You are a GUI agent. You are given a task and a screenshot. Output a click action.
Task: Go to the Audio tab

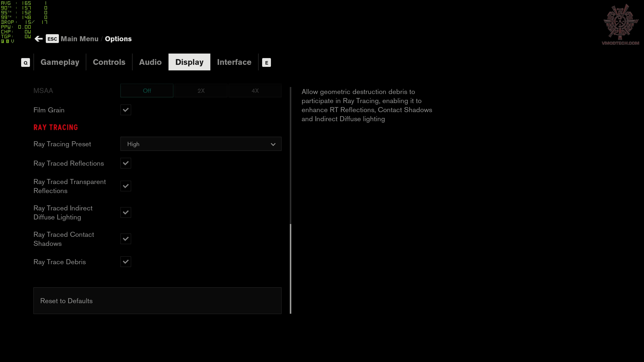pyautogui.click(x=150, y=62)
